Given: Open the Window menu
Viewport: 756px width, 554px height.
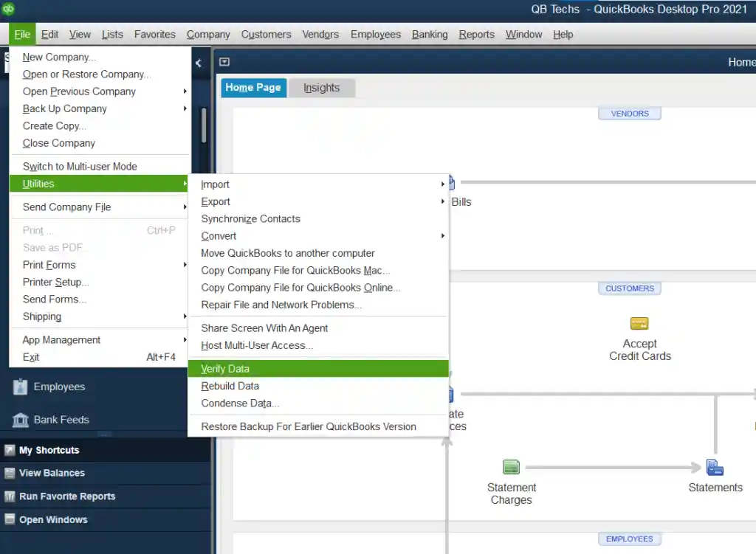Looking at the screenshot, I should point(523,34).
